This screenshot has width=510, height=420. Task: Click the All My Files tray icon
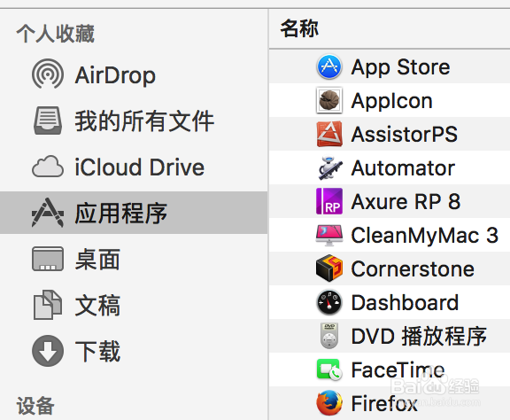click(x=48, y=121)
